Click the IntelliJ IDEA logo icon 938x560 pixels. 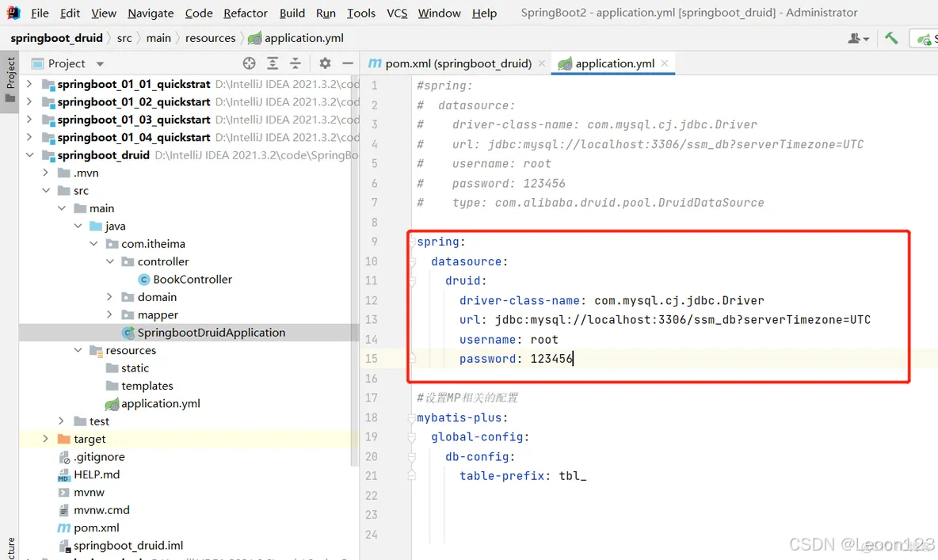tap(13, 13)
